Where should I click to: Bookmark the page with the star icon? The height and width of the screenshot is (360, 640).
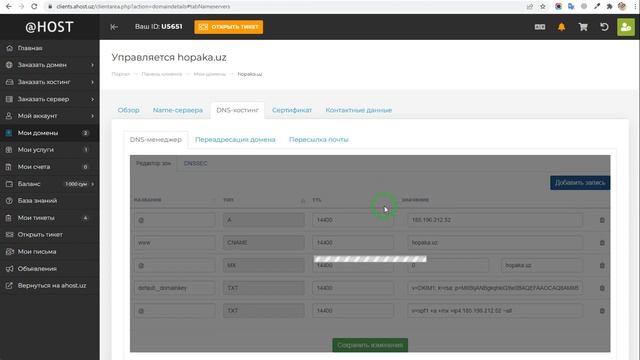tap(543, 7)
